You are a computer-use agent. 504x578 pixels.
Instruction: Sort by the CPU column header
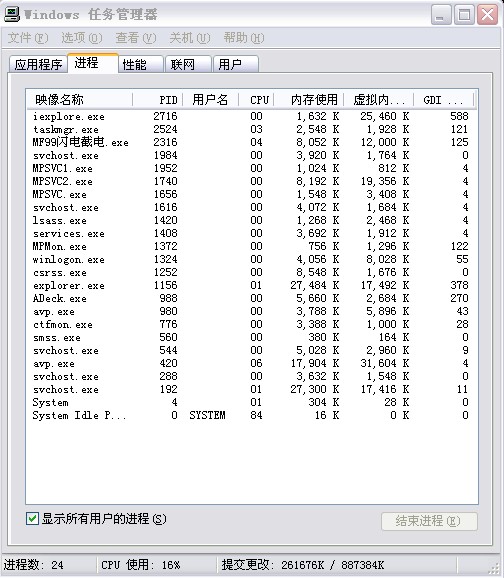coord(257,100)
